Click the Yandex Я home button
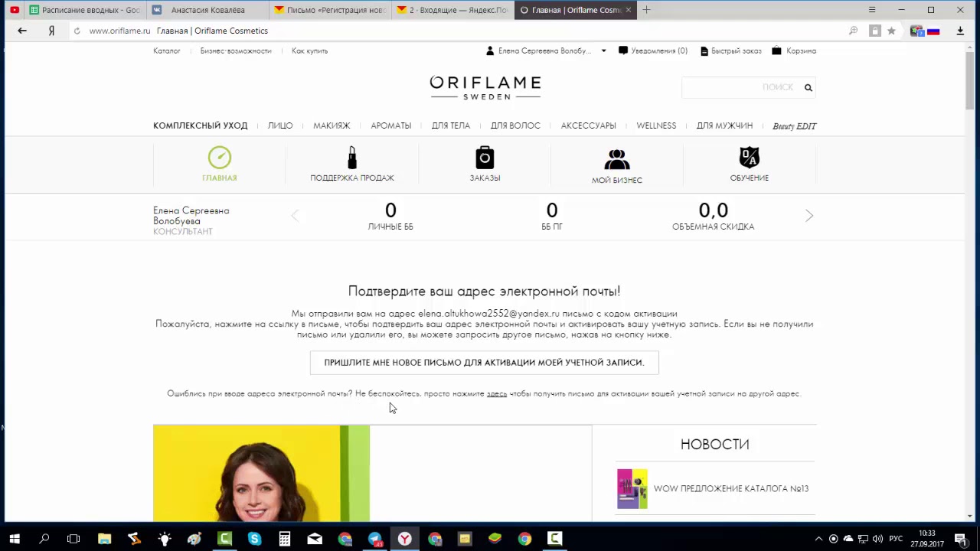980x551 pixels. point(51,31)
